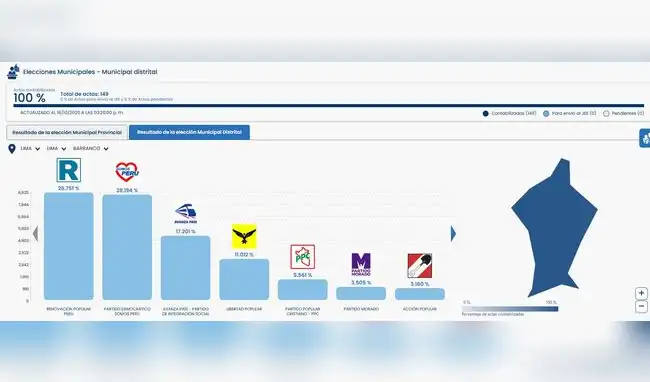
Task: Click the percentage gradient legend bar
Action: coord(510,309)
